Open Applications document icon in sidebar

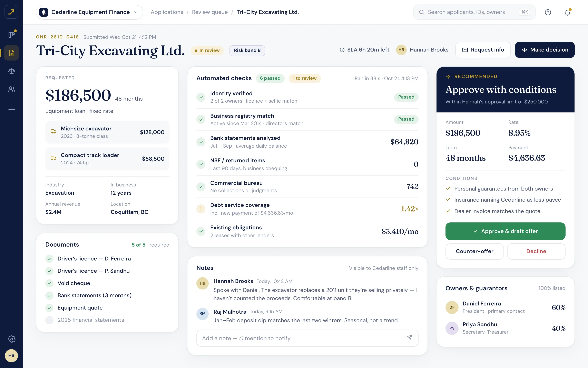pyautogui.click(x=11, y=53)
